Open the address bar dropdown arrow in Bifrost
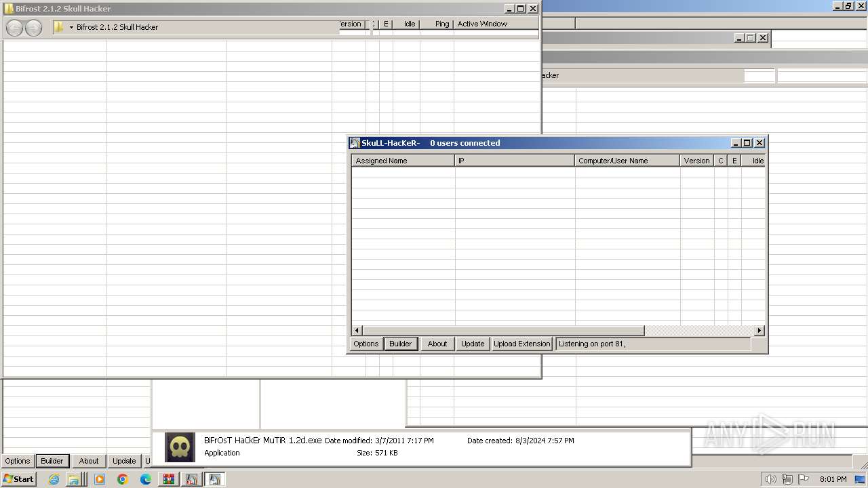Image resolution: width=868 pixels, height=488 pixels. click(x=71, y=28)
